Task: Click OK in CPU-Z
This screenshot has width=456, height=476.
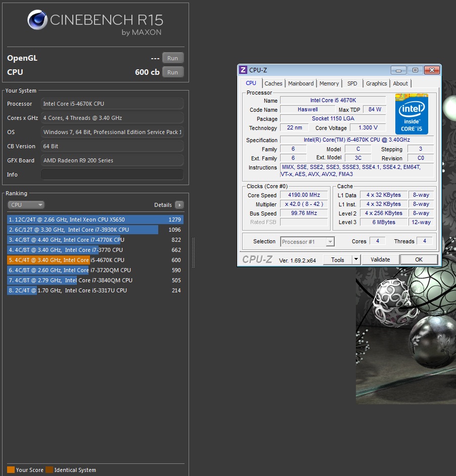Action: click(419, 259)
